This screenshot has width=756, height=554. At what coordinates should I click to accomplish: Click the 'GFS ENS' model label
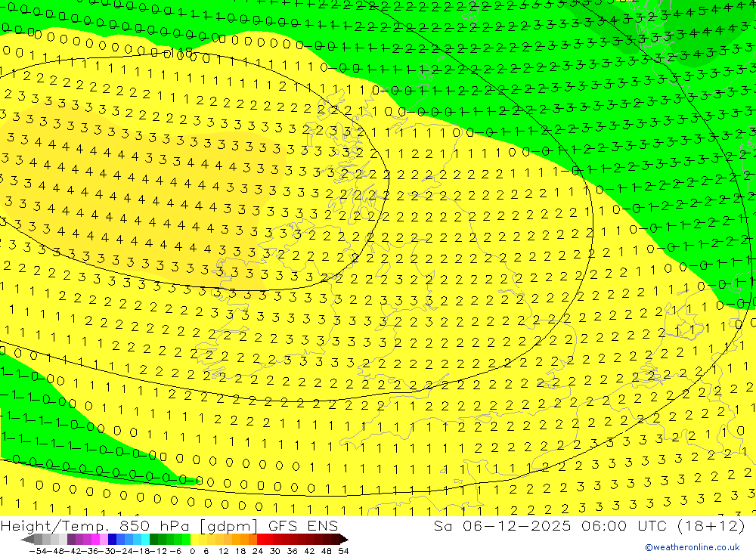point(303,525)
